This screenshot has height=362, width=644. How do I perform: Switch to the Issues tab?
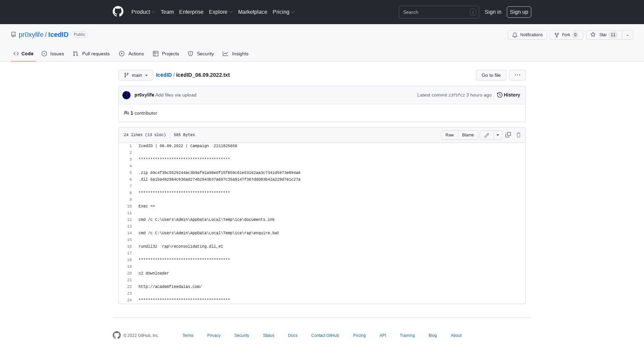pos(53,53)
